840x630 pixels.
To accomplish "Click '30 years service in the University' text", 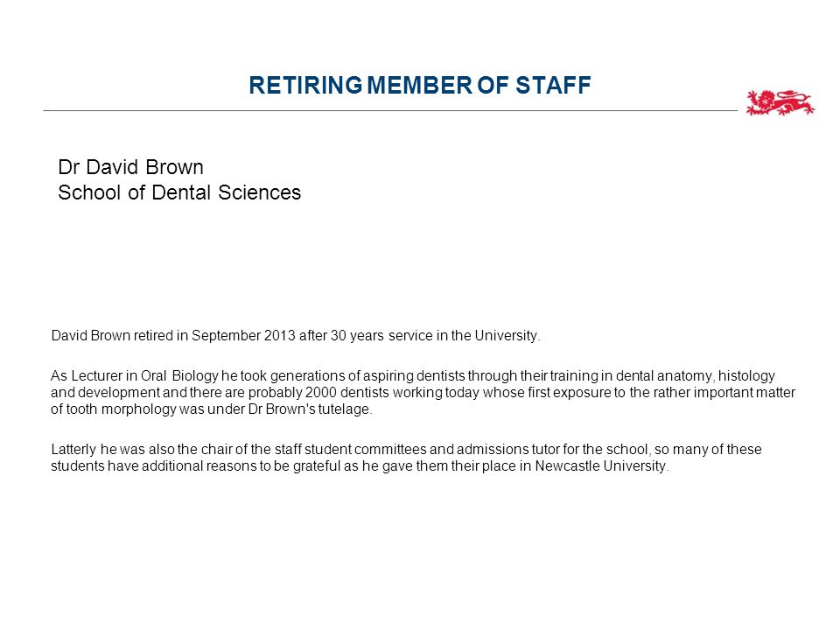I will click(435, 335).
